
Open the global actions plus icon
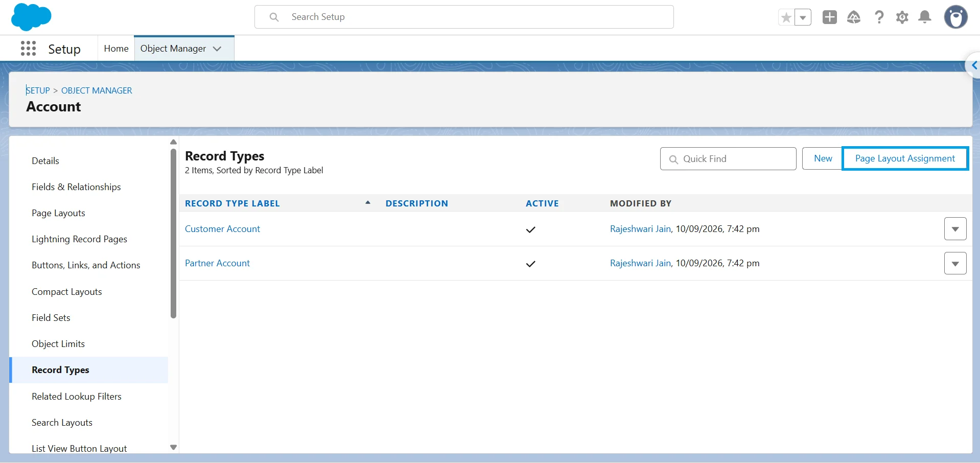pos(830,17)
